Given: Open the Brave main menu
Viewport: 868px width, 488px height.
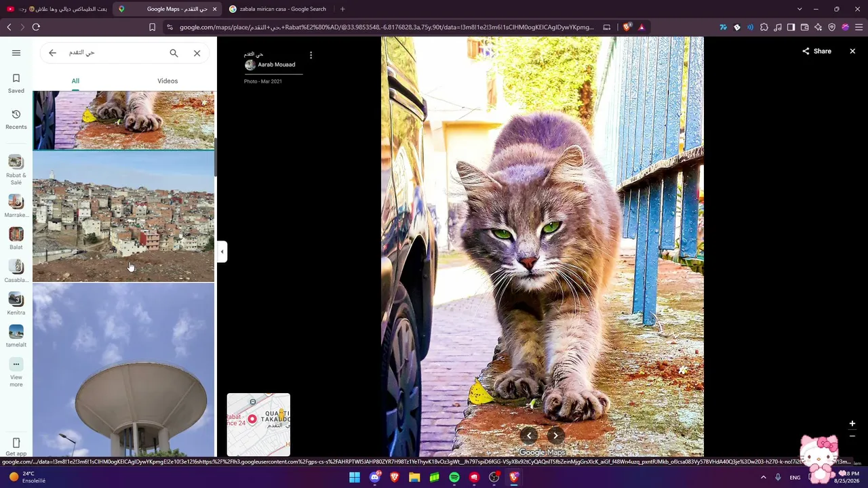Looking at the screenshot, I should [859, 27].
